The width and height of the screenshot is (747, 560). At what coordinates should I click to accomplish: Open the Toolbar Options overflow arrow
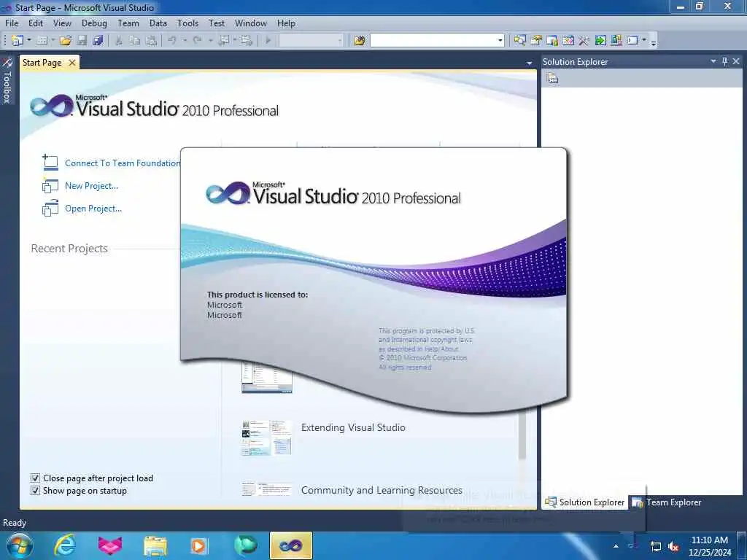(654, 42)
